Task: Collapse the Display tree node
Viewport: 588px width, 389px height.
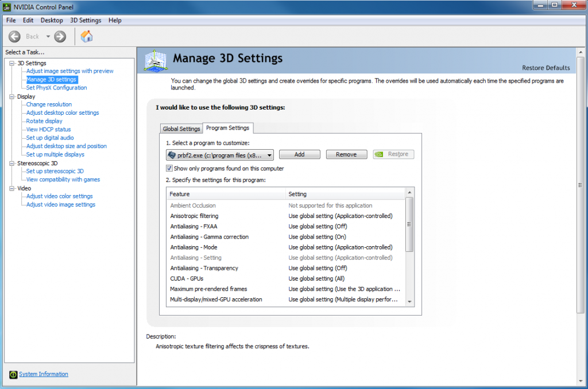Action: 11,96
